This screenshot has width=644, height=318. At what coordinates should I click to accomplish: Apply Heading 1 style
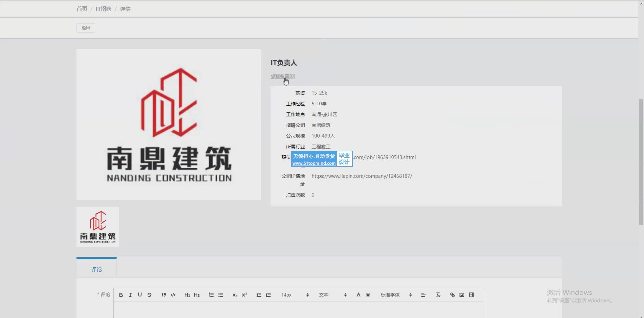pyautogui.click(x=187, y=295)
